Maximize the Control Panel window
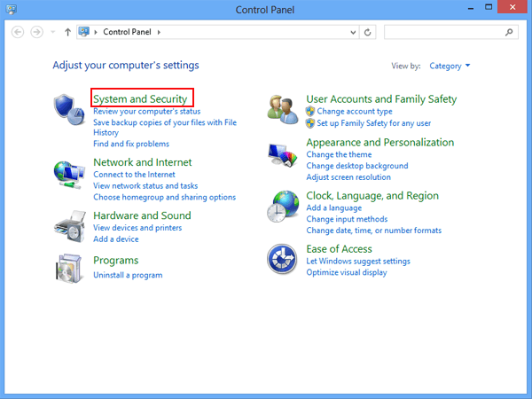Image resolution: width=532 pixels, height=399 pixels. (x=489, y=7)
